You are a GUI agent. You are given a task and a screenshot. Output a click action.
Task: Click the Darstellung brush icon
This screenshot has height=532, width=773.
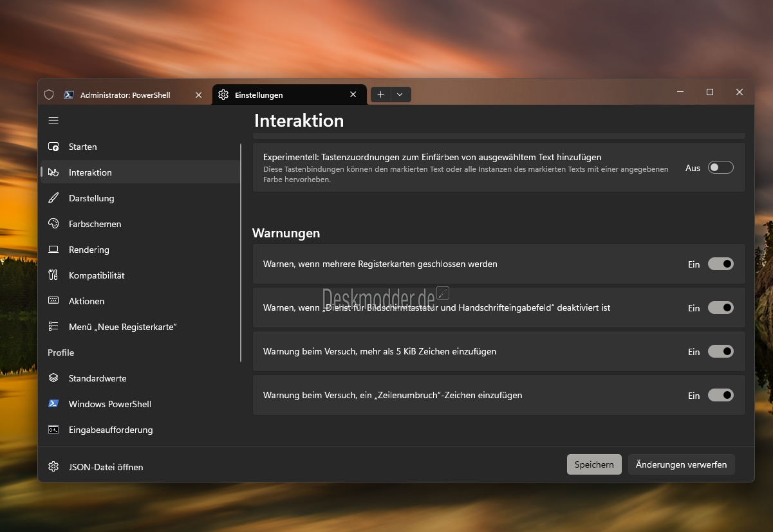(x=54, y=198)
